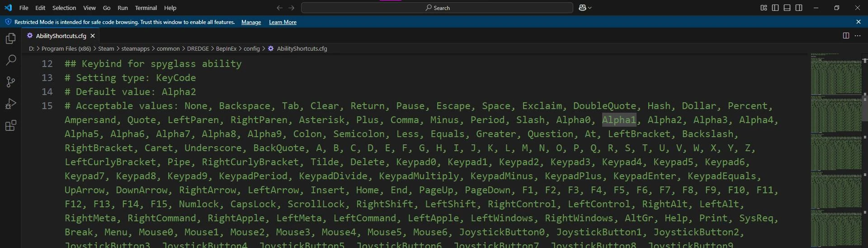Open the Extensions view
Image resolution: width=868 pixels, height=248 pixels.
click(11, 125)
